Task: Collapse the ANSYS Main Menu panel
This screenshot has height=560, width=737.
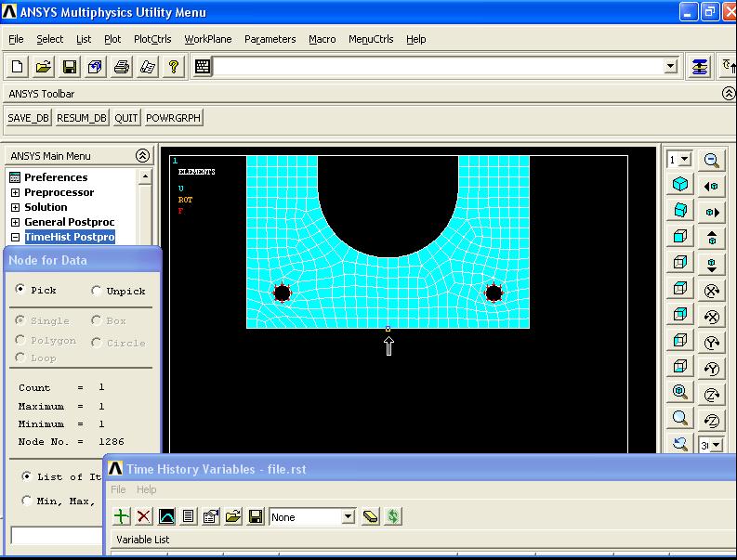Action: (x=142, y=155)
